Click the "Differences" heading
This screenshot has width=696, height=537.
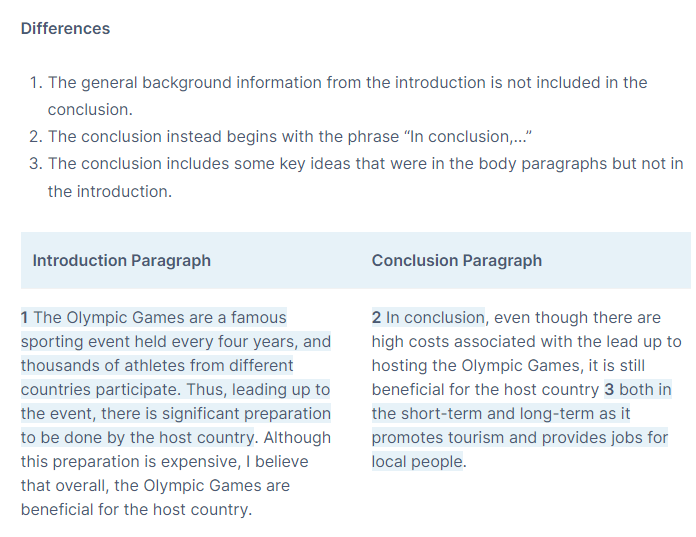[x=65, y=28]
